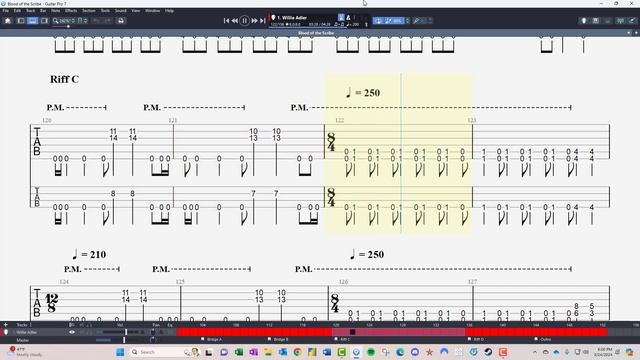Open the keyboard view icon
The height and width of the screenshot is (360, 640).
[x=596, y=20]
